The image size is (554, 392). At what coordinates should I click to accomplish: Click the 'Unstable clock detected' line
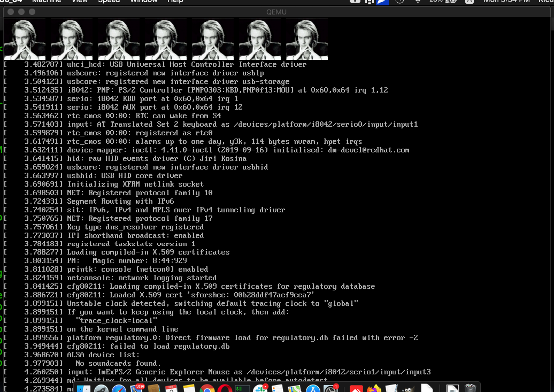(181, 303)
